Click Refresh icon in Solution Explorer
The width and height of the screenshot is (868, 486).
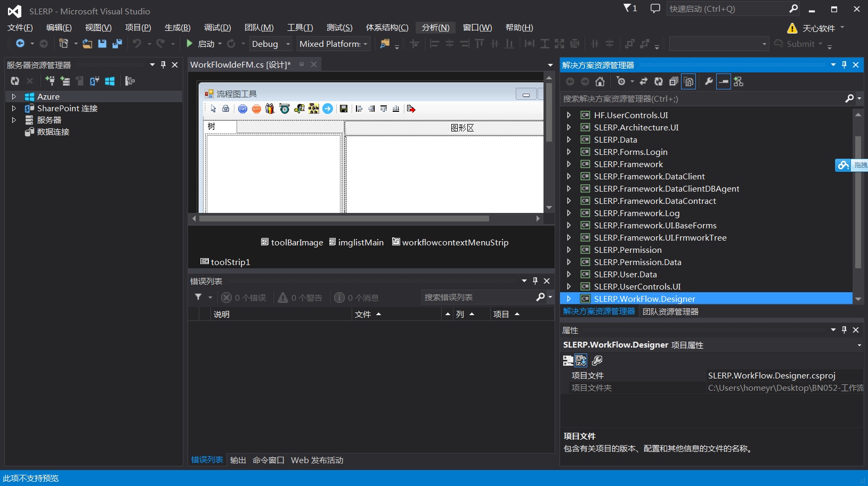point(659,81)
